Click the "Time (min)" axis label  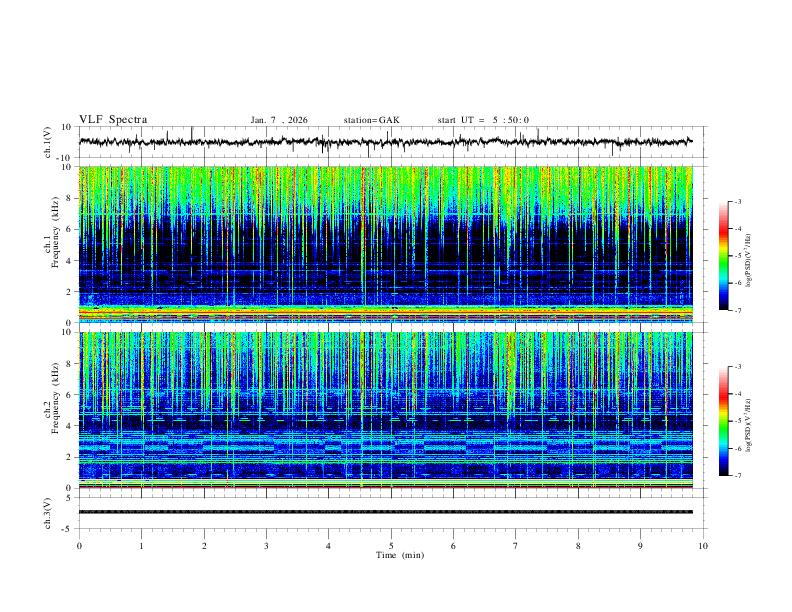pyautogui.click(x=400, y=555)
